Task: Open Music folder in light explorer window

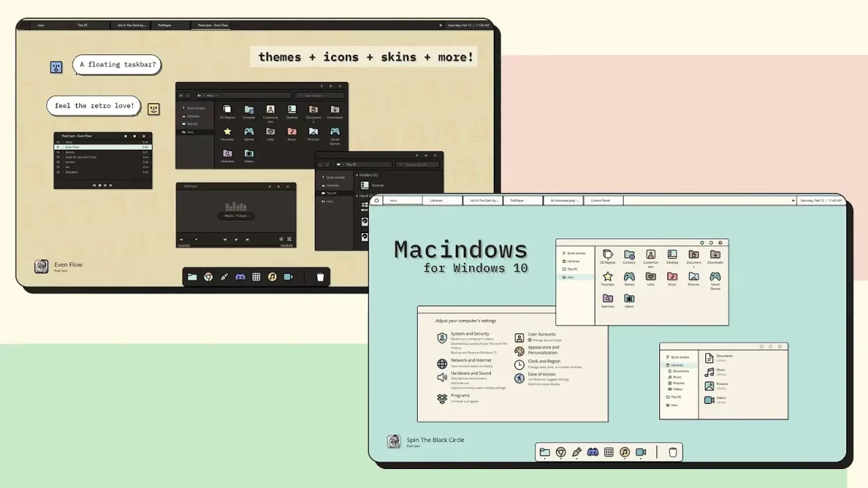Action: tap(672, 279)
